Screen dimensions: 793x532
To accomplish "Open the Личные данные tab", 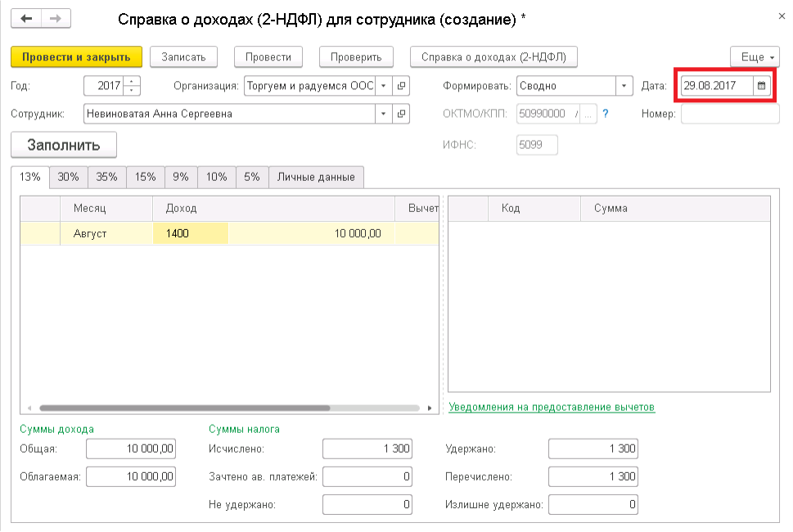I will [x=316, y=177].
